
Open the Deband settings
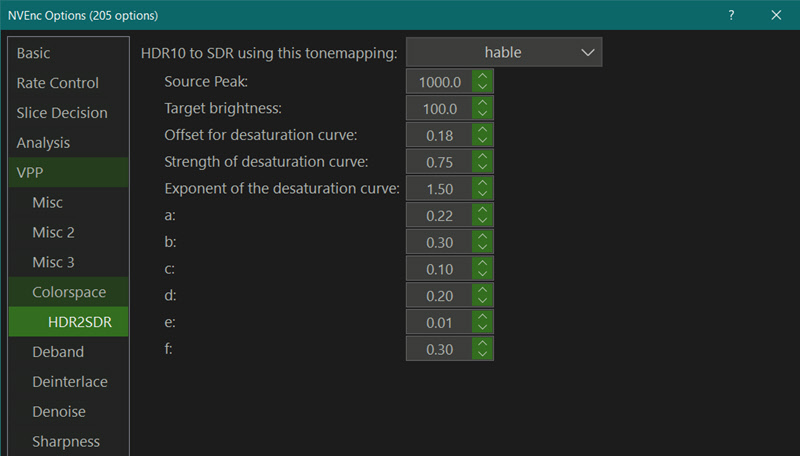tap(68, 352)
